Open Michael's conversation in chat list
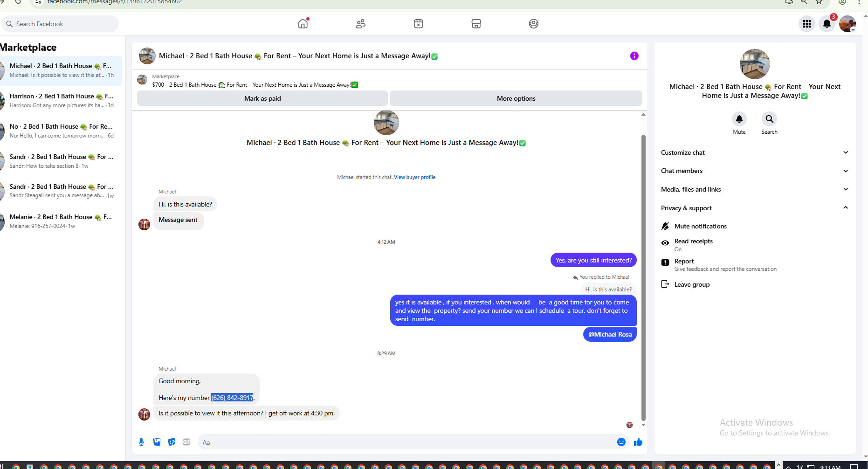The width and height of the screenshot is (868, 469). pyautogui.click(x=61, y=70)
